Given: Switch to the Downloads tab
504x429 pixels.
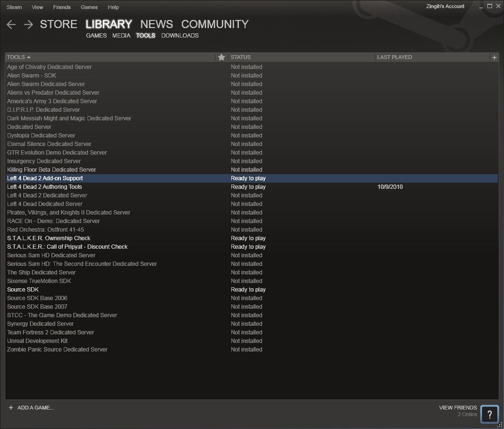Looking at the screenshot, I should [x=180, y=36].
